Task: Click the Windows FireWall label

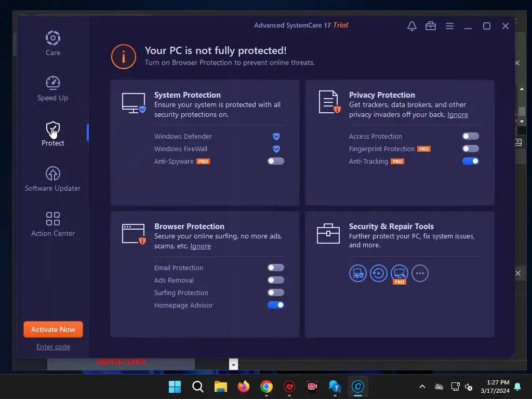Action: 180,149
